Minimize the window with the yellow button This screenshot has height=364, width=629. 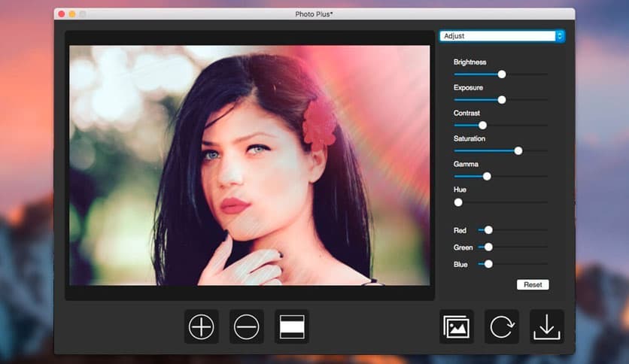(x=72, y=14)
